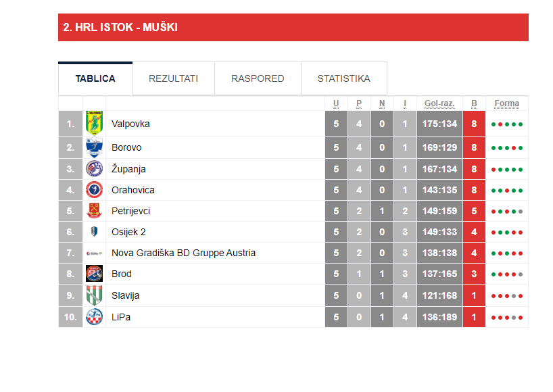Open the Županja club emblem
Screen dimensions: 553x392
point(94,169)
